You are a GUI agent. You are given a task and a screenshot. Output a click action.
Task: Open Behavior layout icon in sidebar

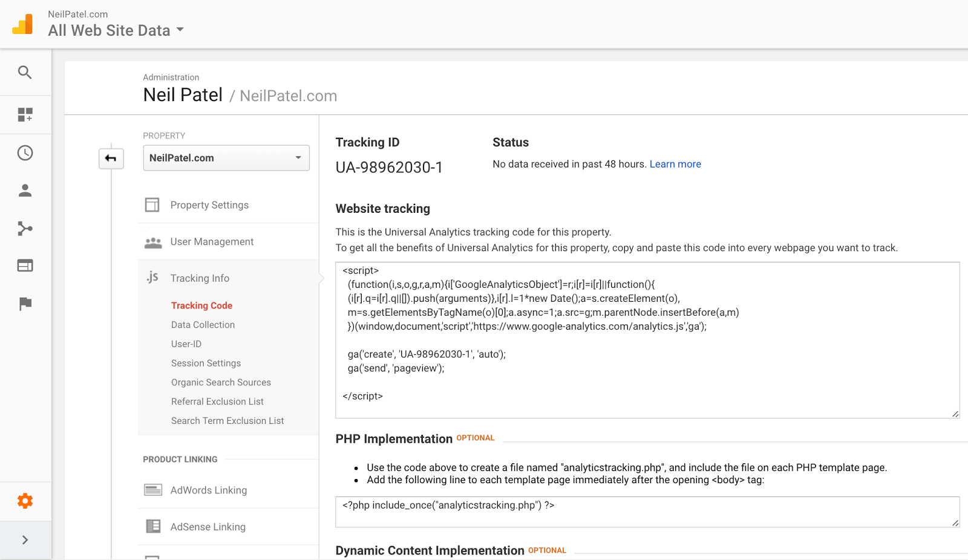coord(25,265)
